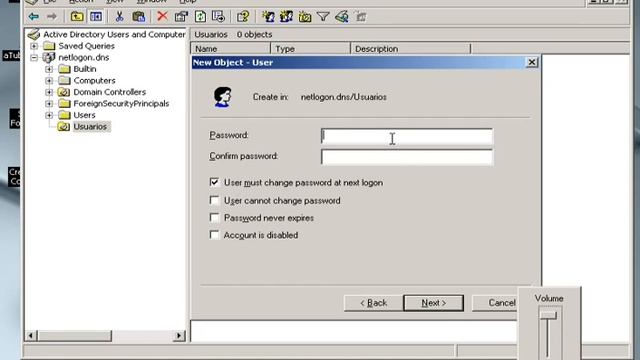This screenshot has height=360, width=640.
Task: Check User cannot change password
Action: [x=214, y=200]
